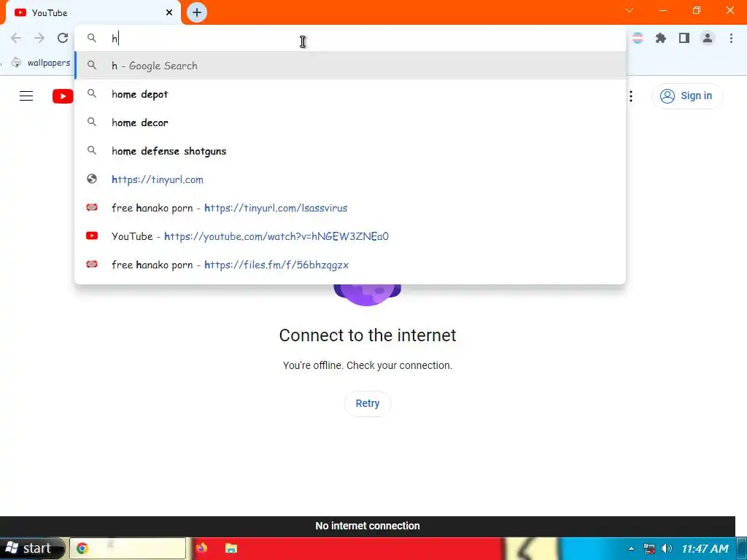Viewport: 747px width, 560px height.
Task: Show hidden tray icons arrow
Action: click(x=631, y=548)
